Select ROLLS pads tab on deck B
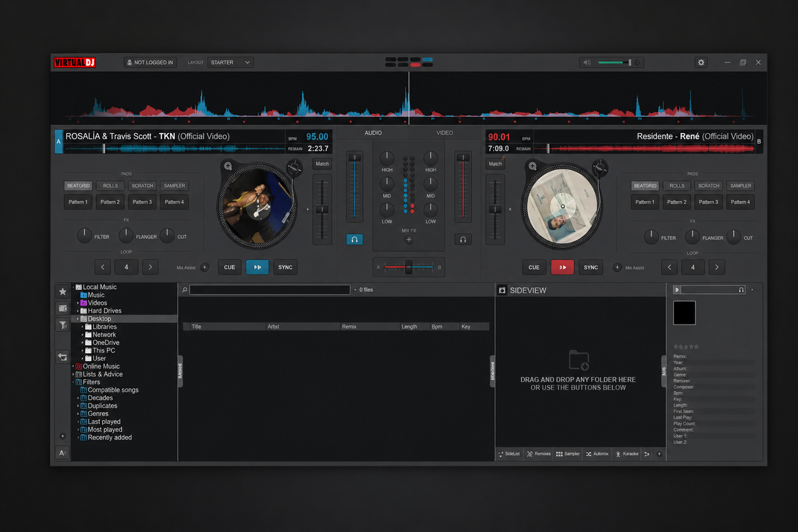Screen dimensions: 798x532 [677, 186]
